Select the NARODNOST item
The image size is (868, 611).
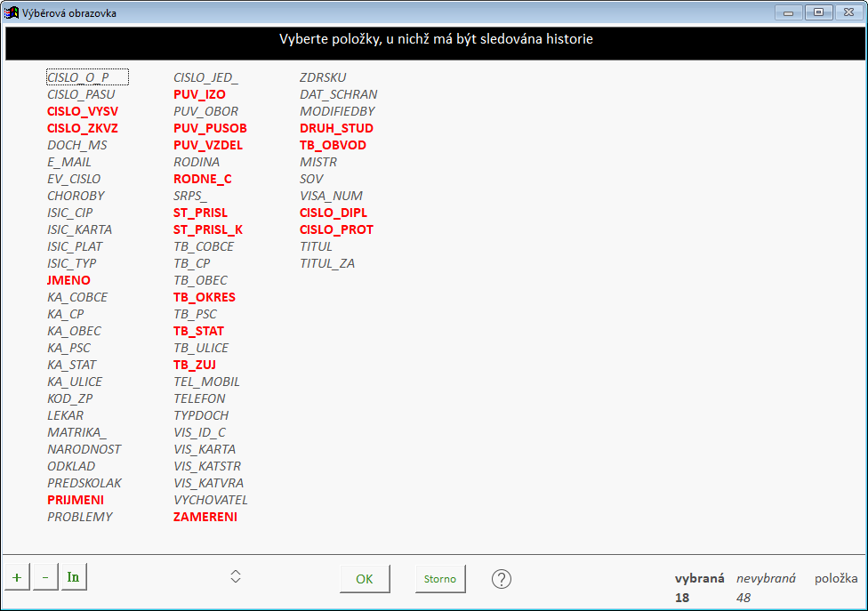84,449
